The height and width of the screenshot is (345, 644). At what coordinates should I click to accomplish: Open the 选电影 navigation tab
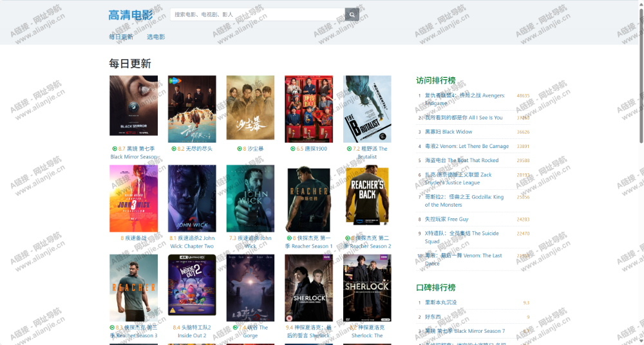[x=156, y=37]
